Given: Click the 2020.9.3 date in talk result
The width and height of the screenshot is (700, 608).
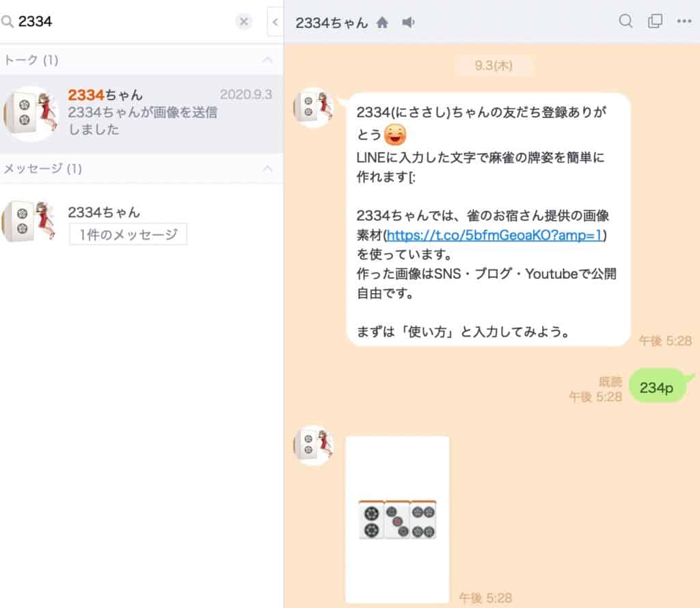Looking at the screenshot, I should (x=246, y=94).
